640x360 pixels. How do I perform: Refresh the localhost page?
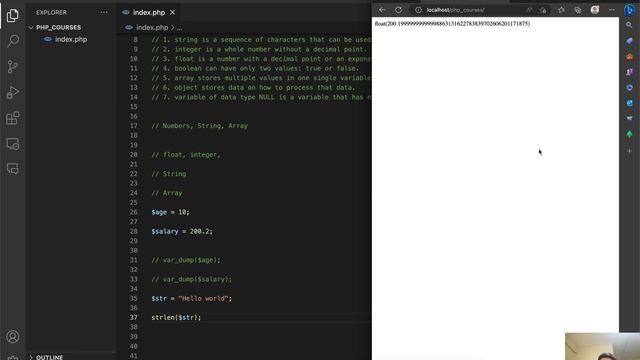coord(398,10)
